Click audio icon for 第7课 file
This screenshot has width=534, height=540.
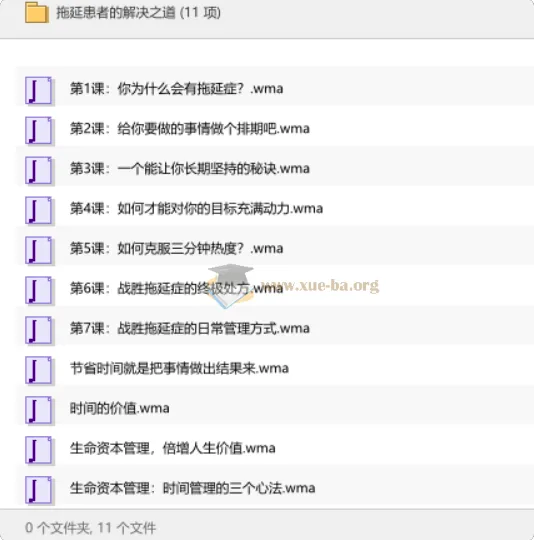click(x=39, y=330)
